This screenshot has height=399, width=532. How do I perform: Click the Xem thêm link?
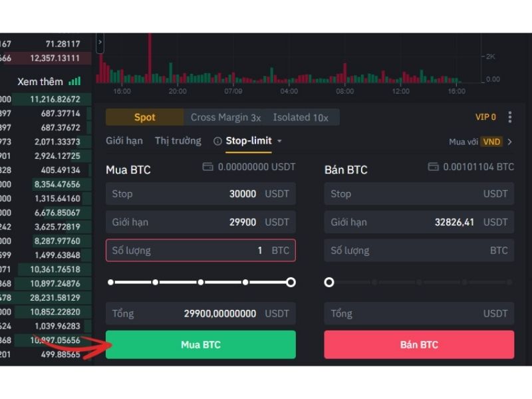click(x=40, y=82)
